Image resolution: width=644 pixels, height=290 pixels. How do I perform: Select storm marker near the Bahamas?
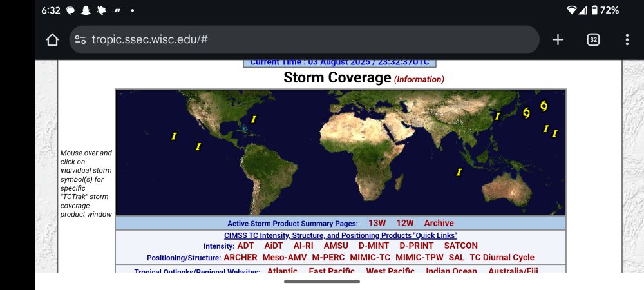[253, 119]
